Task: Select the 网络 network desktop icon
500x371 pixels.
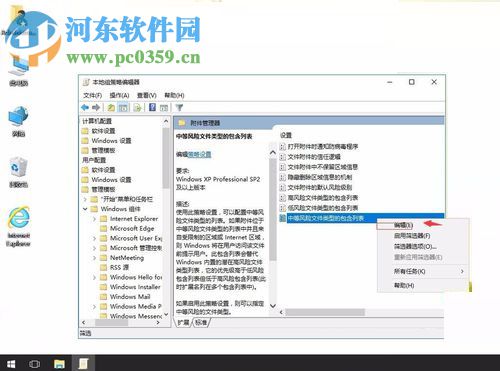Action: pos(19,122)
